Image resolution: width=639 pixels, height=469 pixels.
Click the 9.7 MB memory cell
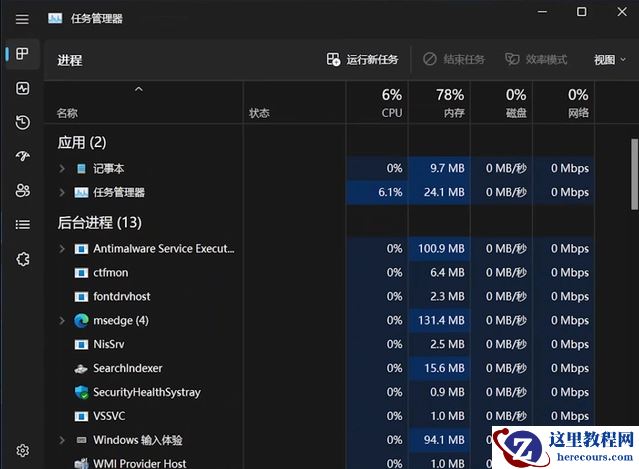tap(439, 168)
